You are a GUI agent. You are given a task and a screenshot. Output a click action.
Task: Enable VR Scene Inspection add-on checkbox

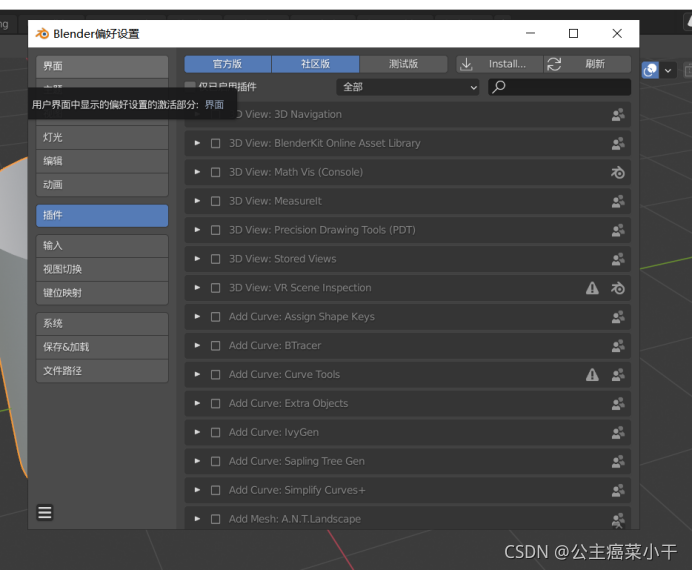pyautogui.click(x=215, y=288)
